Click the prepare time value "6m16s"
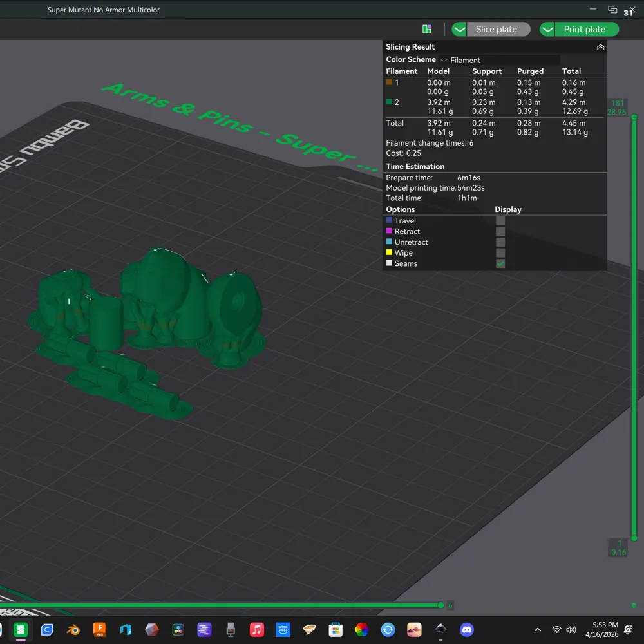Viewport: 644px width, 644px height. click(x=469, y=178)
